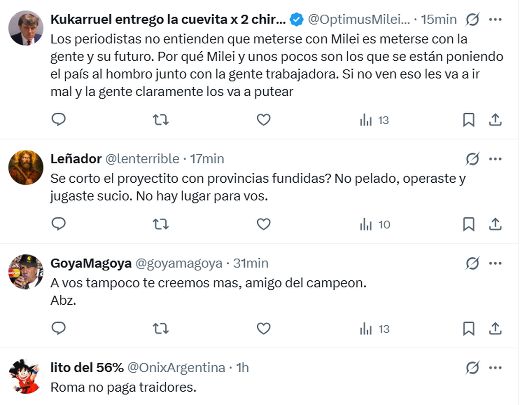Open more options on GoyaMagoya tweet
The image size is (532, 405).
[x=495, y=263]
